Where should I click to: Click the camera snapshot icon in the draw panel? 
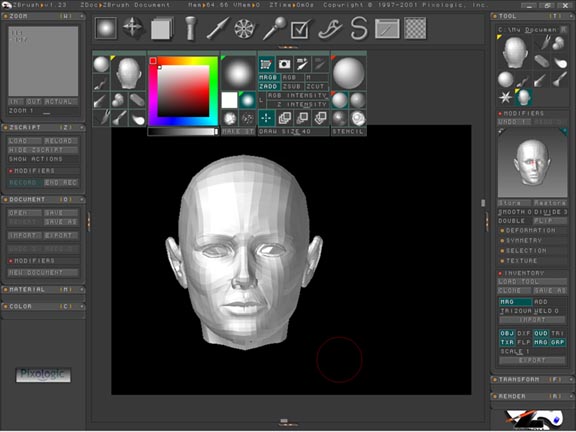(x=284, y=64)
